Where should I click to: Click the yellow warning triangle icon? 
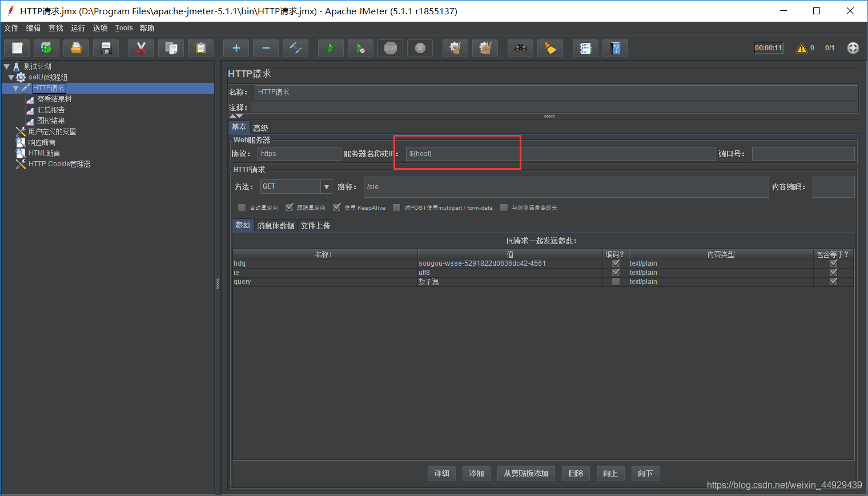(x=802, y=48)
